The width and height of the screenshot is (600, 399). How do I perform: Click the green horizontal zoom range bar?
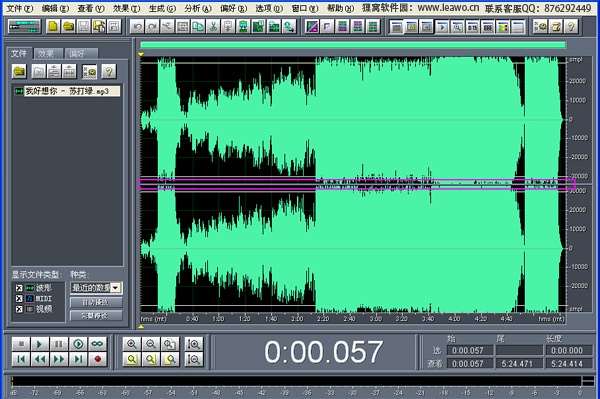click(x=353, y=45)
